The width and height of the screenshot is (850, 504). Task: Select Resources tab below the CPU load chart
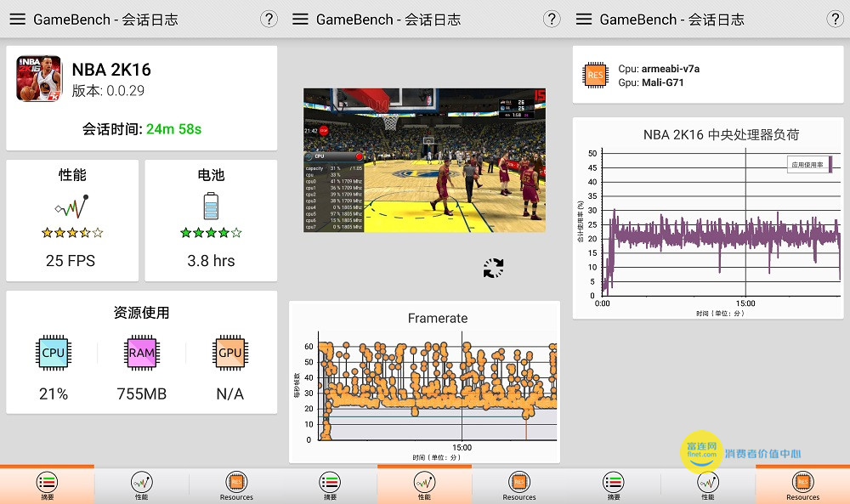point(802,485)
